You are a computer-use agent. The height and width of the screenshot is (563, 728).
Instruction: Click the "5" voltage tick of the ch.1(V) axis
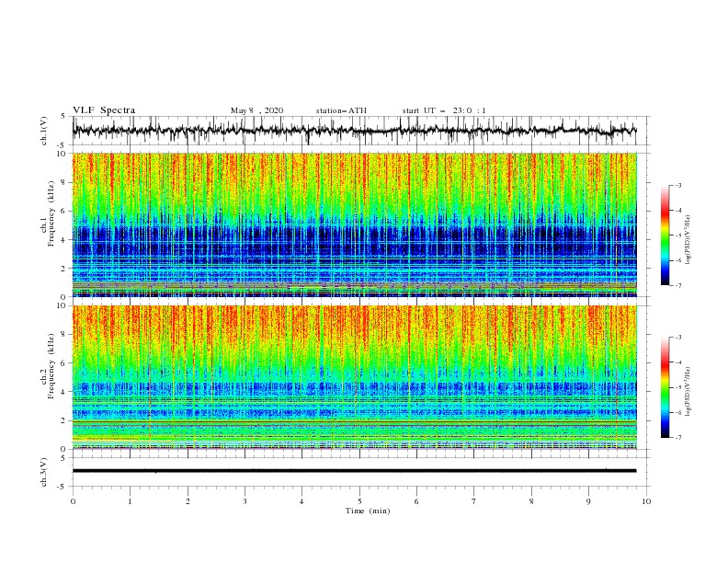tap(64, 117)
